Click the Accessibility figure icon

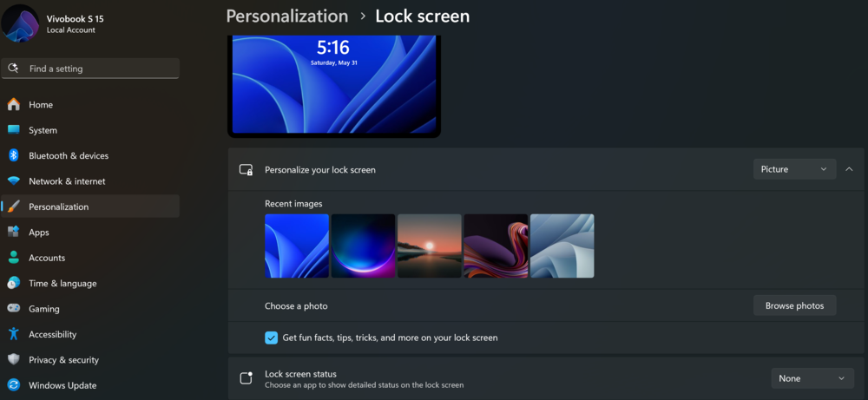14,333
